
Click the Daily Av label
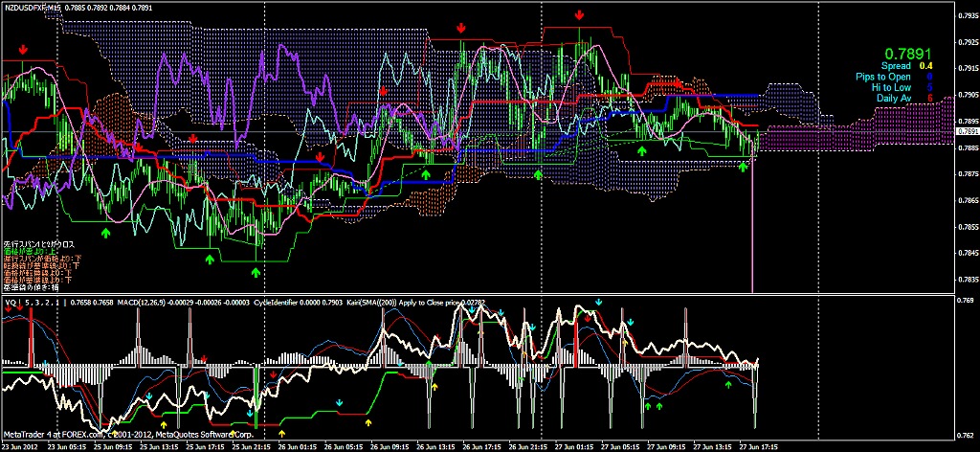893,97
